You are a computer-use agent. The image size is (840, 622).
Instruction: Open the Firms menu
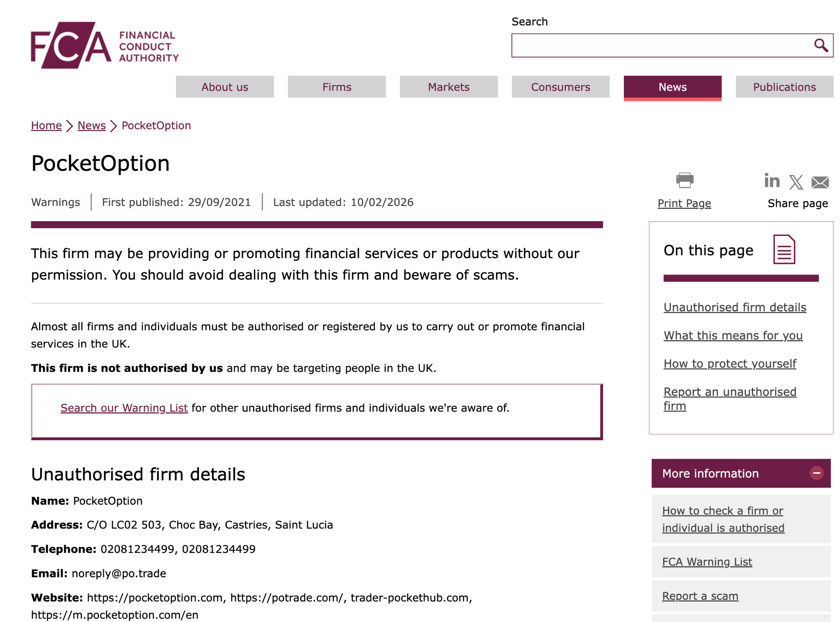337,87
